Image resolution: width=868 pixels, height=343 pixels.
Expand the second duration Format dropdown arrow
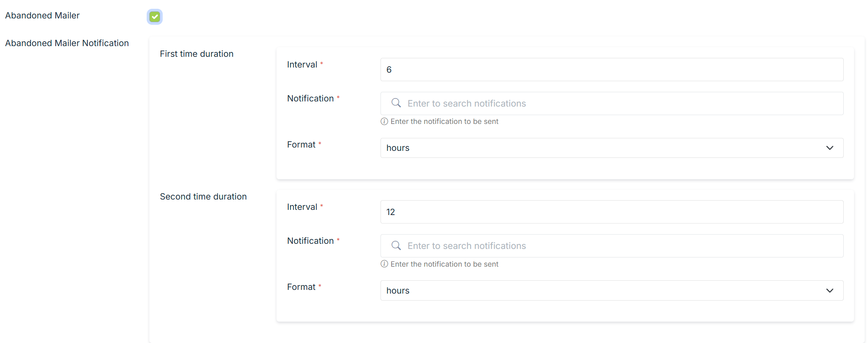(x=830, y=291)
